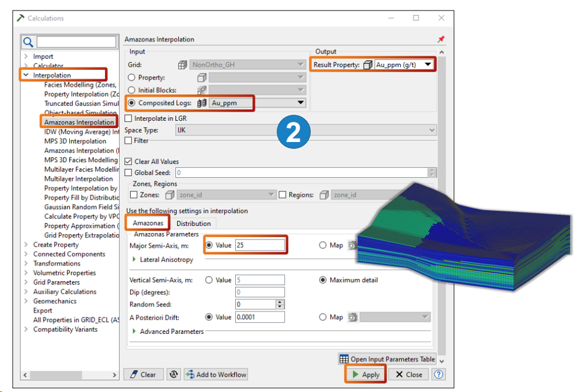Open the Result Property dropdown
Screen dimensions: 576x392
point(404,65)
